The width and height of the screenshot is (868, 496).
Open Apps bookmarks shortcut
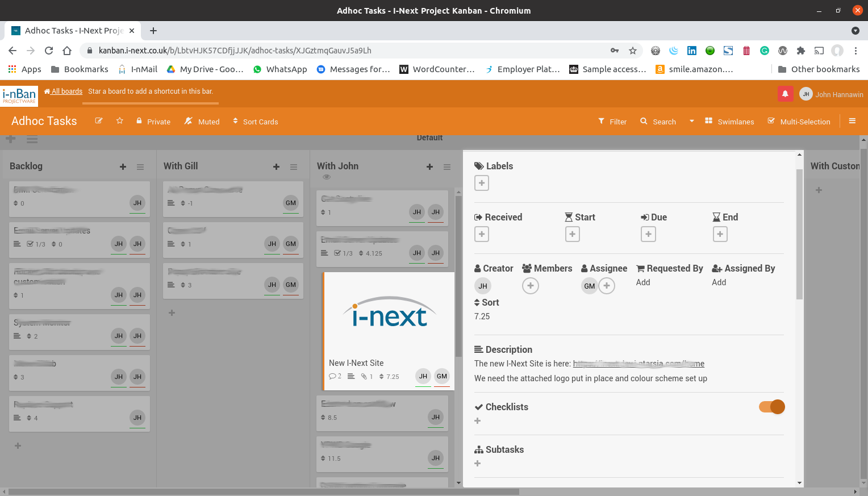(x=24, y=69)
